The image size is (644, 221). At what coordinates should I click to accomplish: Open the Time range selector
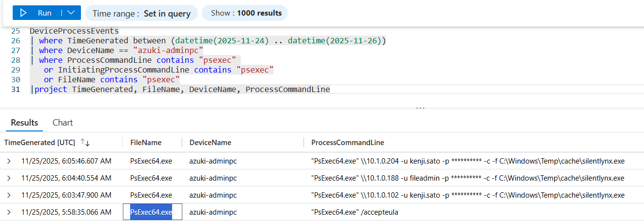point(141,13)
